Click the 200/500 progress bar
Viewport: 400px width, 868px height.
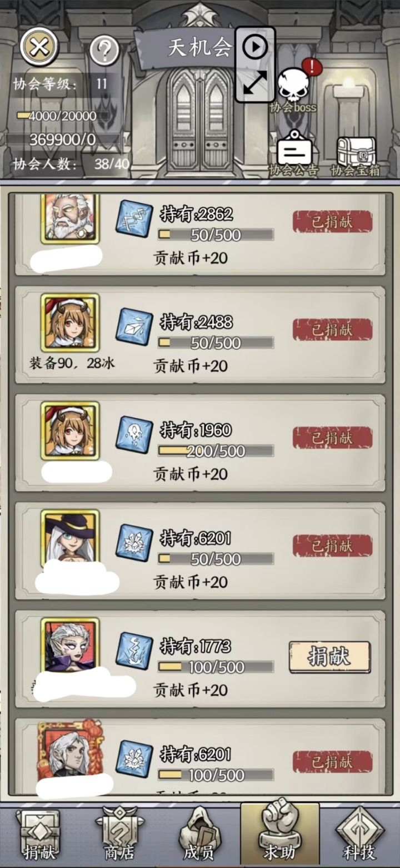[x=216, y=451]
